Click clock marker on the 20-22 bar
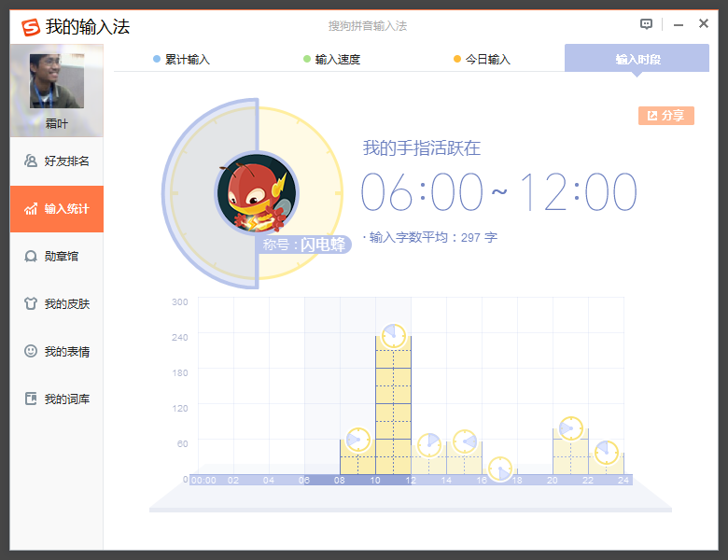This screenshot has height=560, width=728. click(571, 428)
